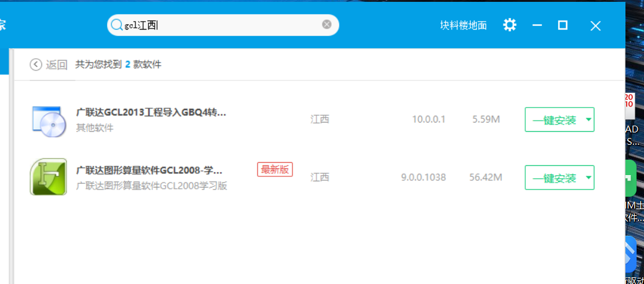Click in the gcl江西 search field
This screenshot has height=284, width=644.
(x=223, y=25)
